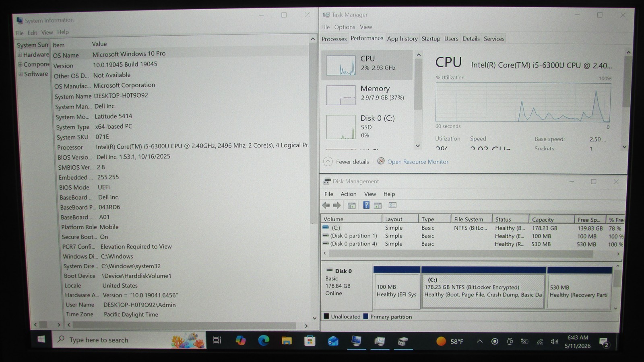Select the Disk 0 partition 4 row
The image size is (644, 362).
(473, 244)
